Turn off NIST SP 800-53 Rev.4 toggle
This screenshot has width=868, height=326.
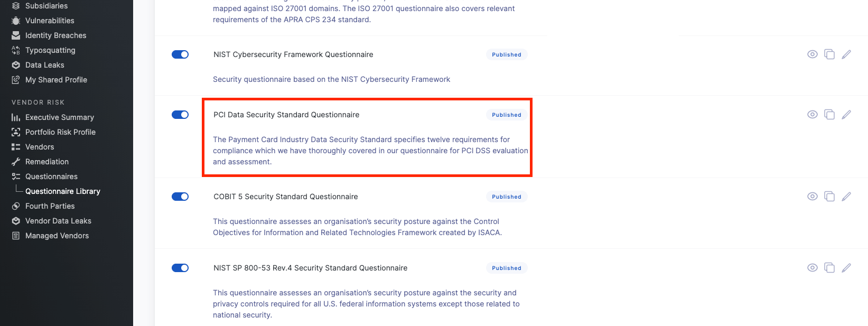[x=180, y=268]
